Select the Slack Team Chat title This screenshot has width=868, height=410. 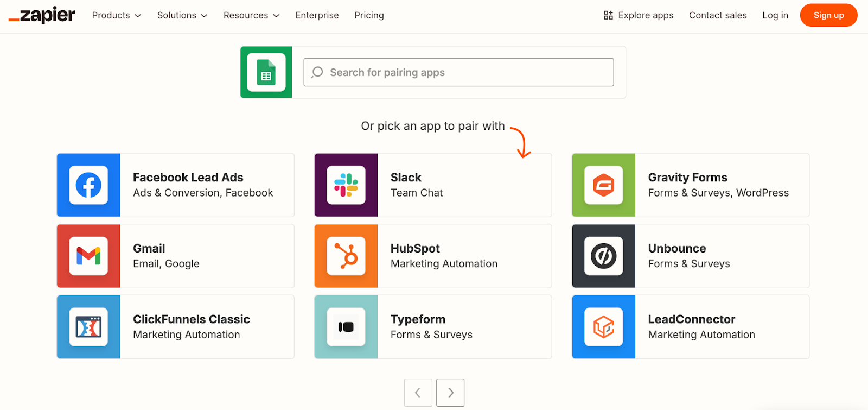(x=406, y=178)
